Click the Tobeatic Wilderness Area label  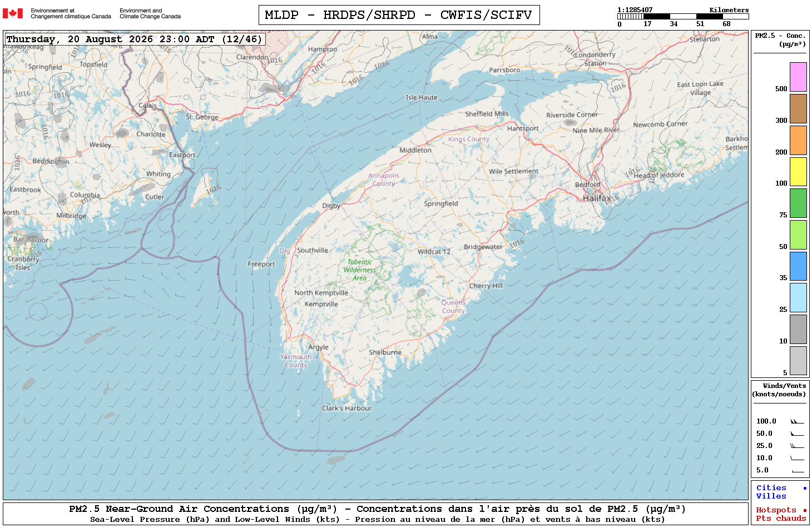pyautogui.click(x=360, y=270)
